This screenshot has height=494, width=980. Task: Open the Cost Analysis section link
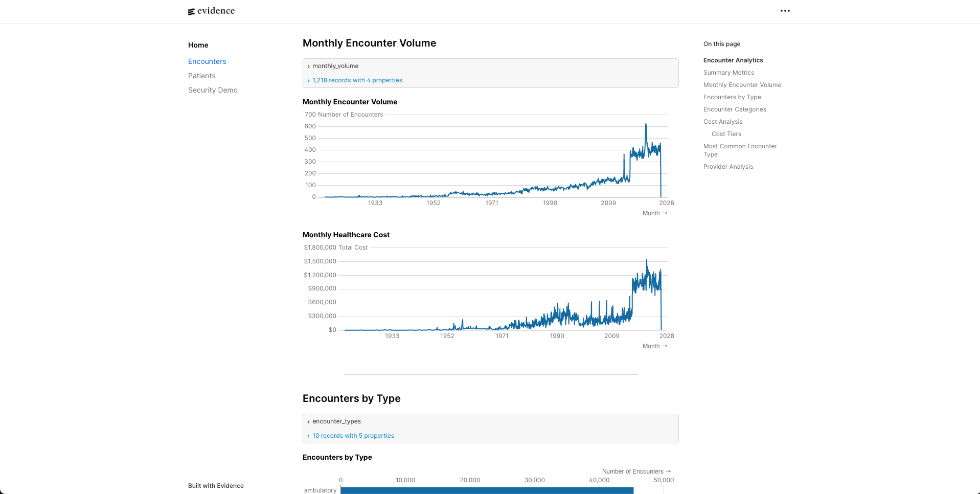[722, 122]
